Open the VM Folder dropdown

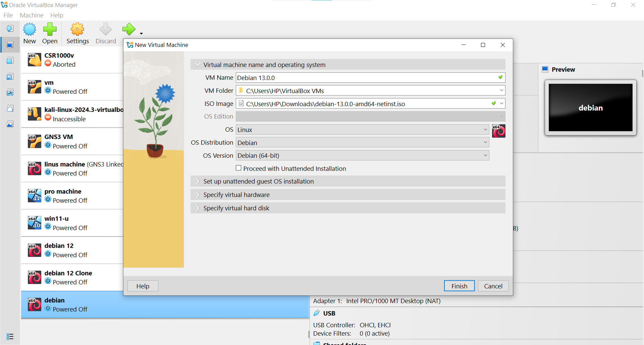[501, 90]
